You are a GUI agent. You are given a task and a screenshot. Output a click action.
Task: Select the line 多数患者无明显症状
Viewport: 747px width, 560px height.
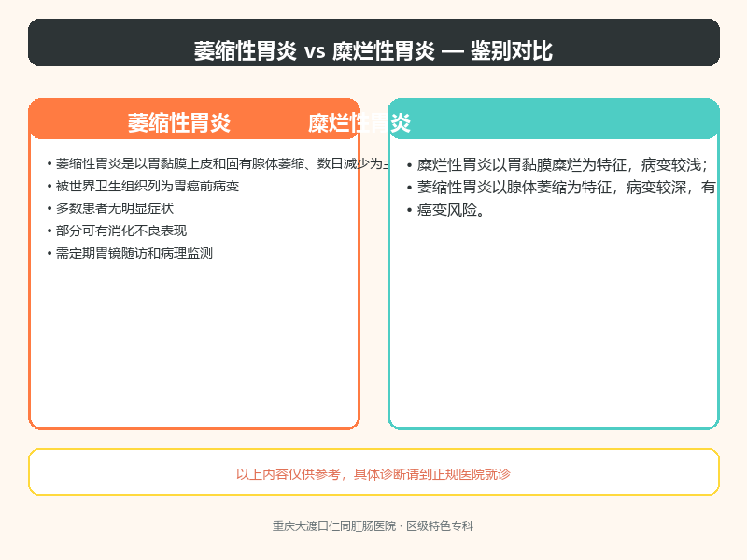point(114,208)
